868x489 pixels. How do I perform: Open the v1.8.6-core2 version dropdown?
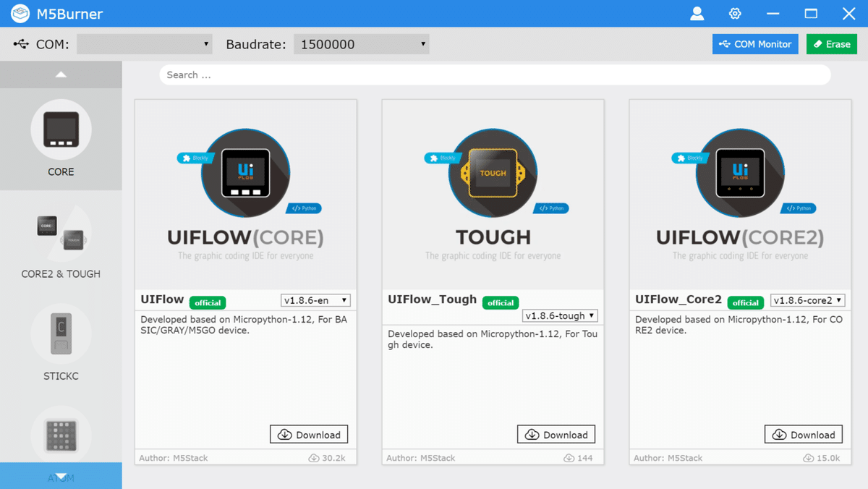(808, 300)
